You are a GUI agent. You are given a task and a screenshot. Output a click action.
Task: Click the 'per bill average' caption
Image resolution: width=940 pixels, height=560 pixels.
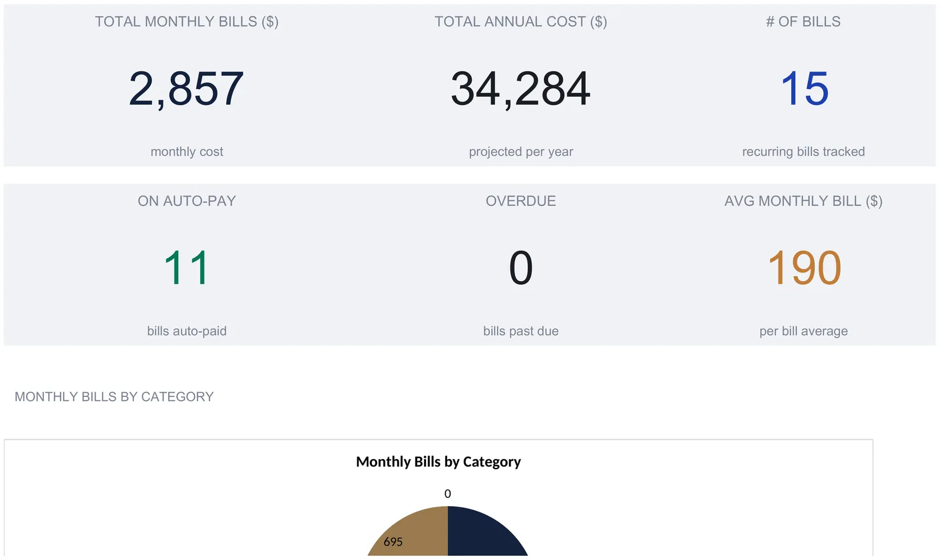[x=803, y=331]
